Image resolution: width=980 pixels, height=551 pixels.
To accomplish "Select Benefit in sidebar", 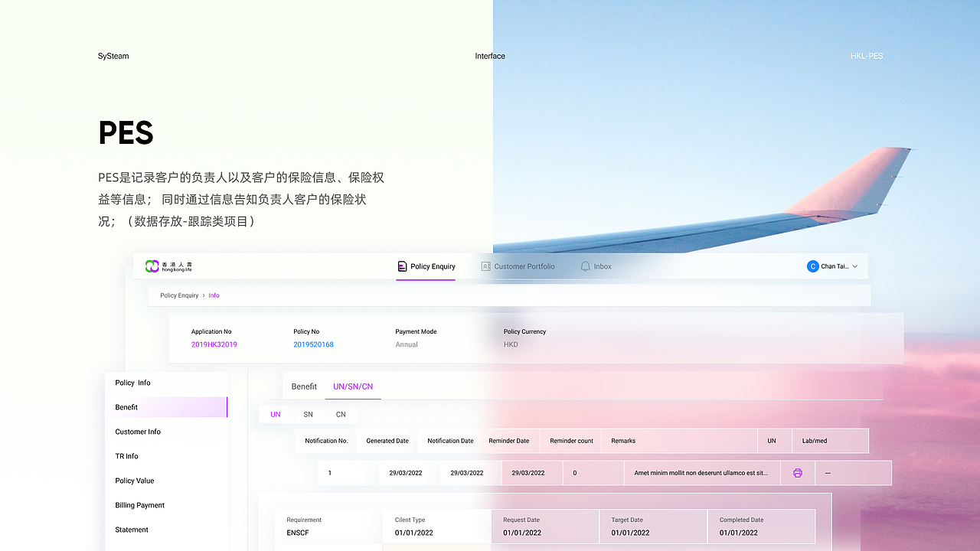I will click(x=166, y=407).
